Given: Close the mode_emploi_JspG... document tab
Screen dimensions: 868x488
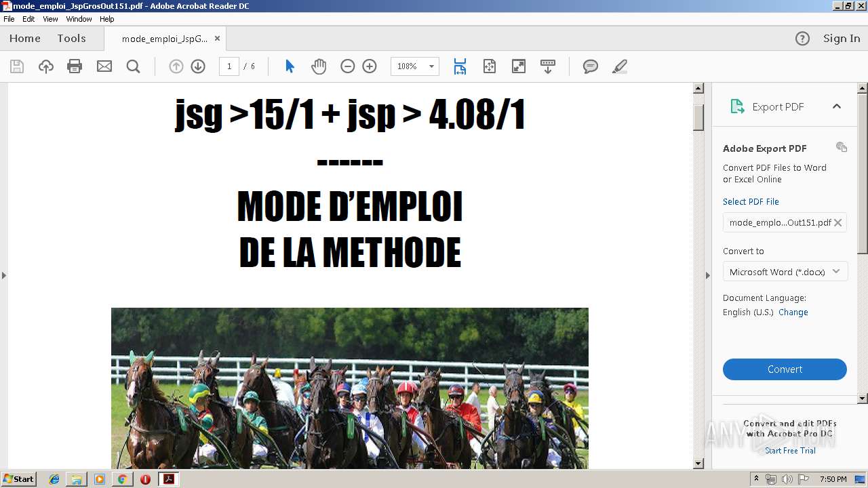Looking at the screenshot, I should tap(217, 39).
